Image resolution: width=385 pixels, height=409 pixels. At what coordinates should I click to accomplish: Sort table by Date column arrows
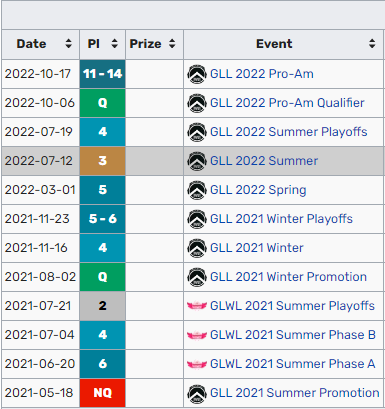68,44
